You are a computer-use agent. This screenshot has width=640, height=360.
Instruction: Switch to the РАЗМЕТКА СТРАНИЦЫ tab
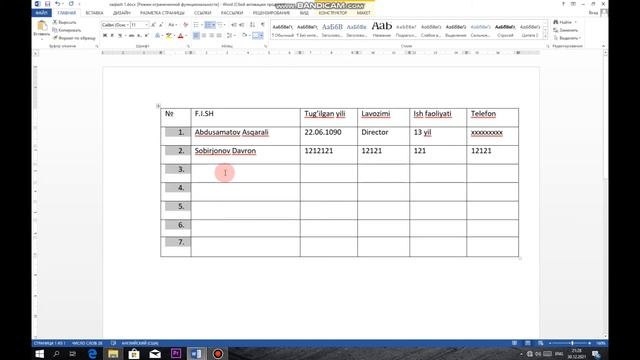pyautogui.click(x=162, y=13)
